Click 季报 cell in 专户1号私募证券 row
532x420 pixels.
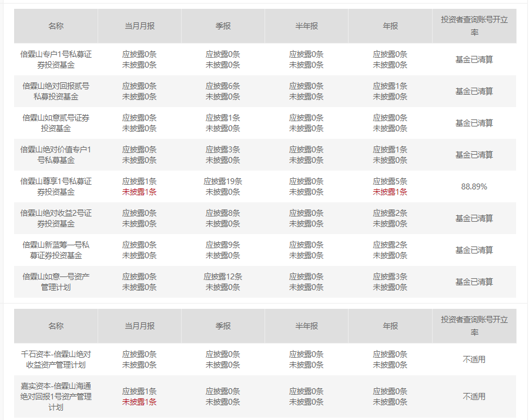[x=223, y=59]
